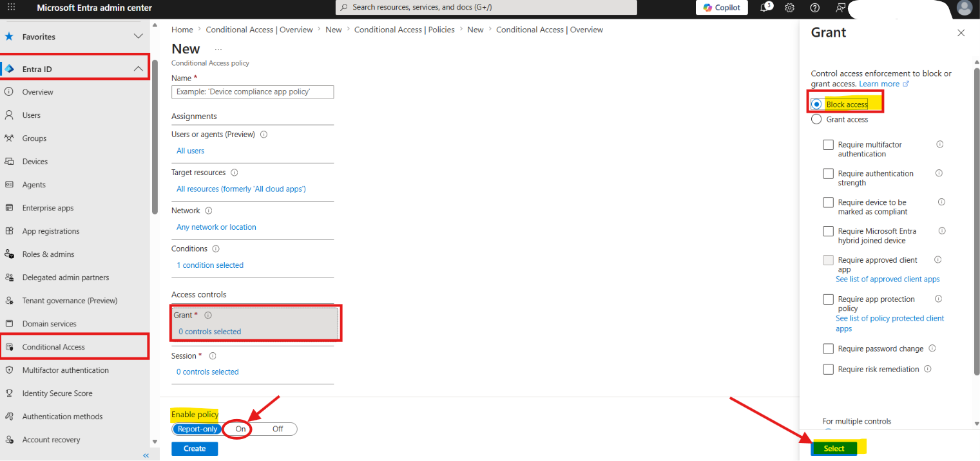The width and height of the screenshot is (980, 461).
Task: Open the All users assignment link
Action: (x=190, y=151)
